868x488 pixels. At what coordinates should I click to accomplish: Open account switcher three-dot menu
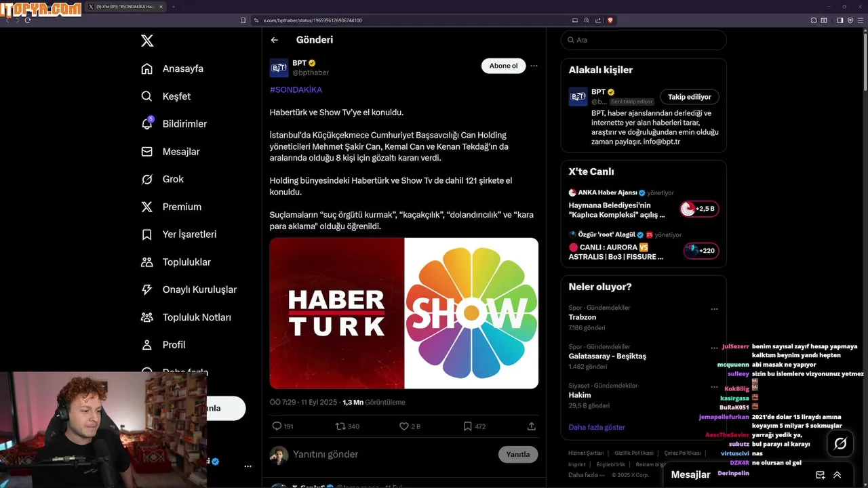click(248, 466)
